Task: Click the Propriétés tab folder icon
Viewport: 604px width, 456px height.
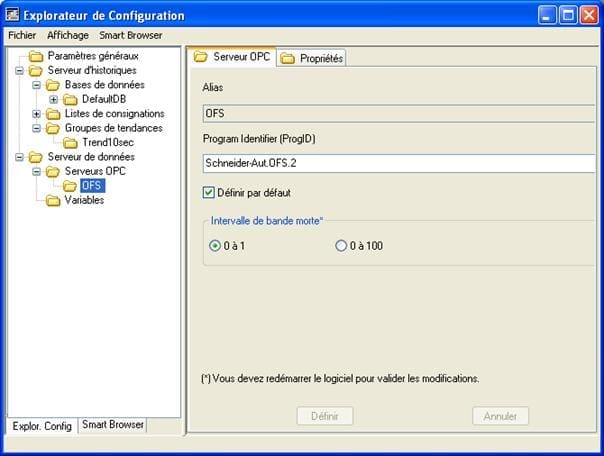Action: (x=287, y=59)
